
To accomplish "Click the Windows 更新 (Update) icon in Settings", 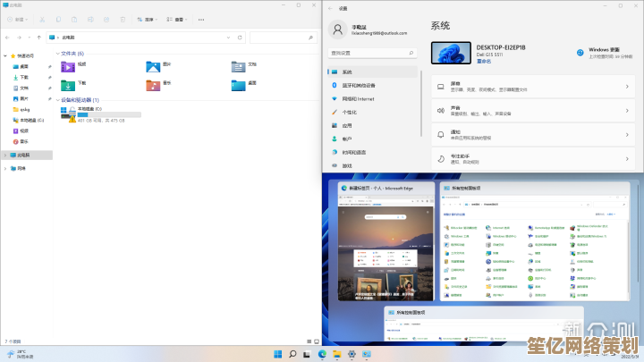I will click(x=580, y=52).
